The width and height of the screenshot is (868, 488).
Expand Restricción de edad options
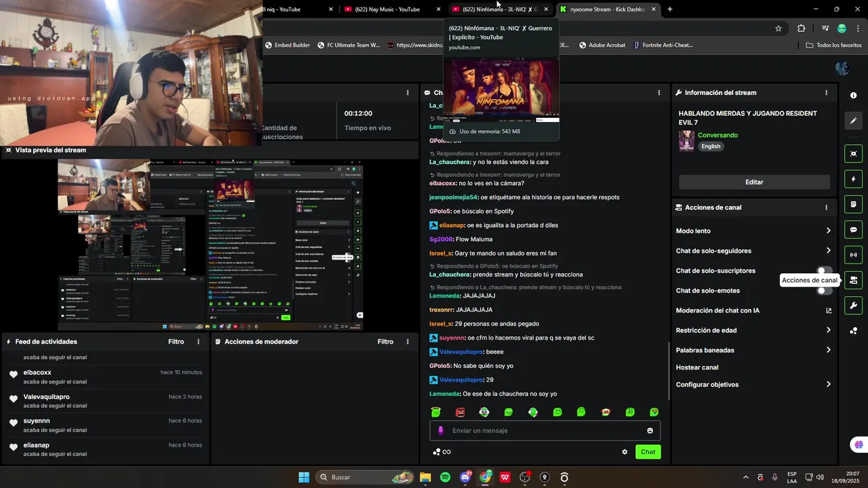click(828, 330)
